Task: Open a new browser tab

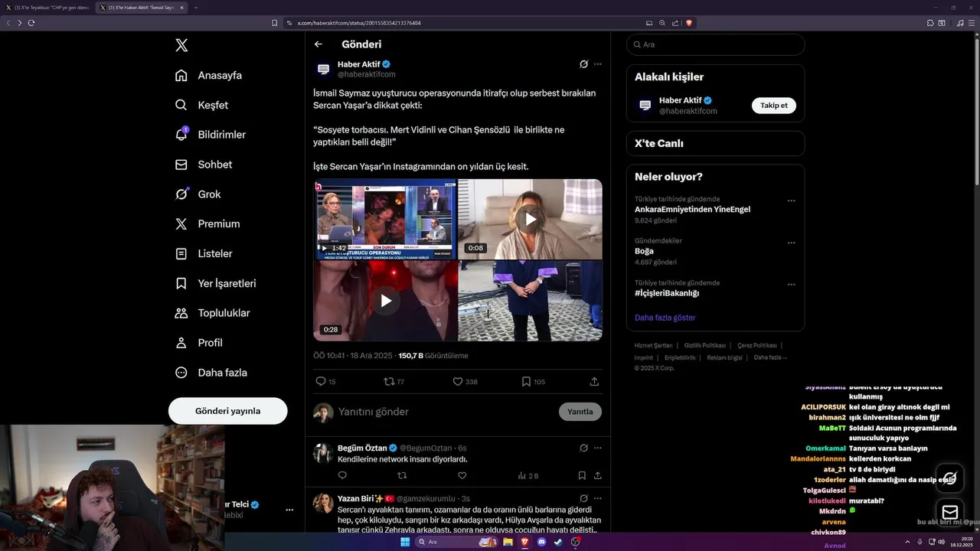Action: pyautogui.click(x=195, y=8)
